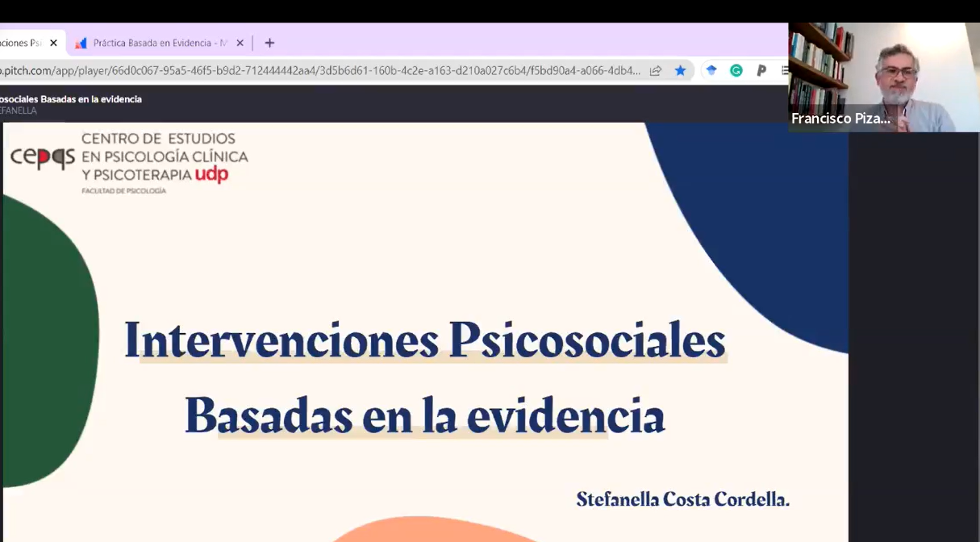Click the Basadas en la evidencia heading line

425,415
